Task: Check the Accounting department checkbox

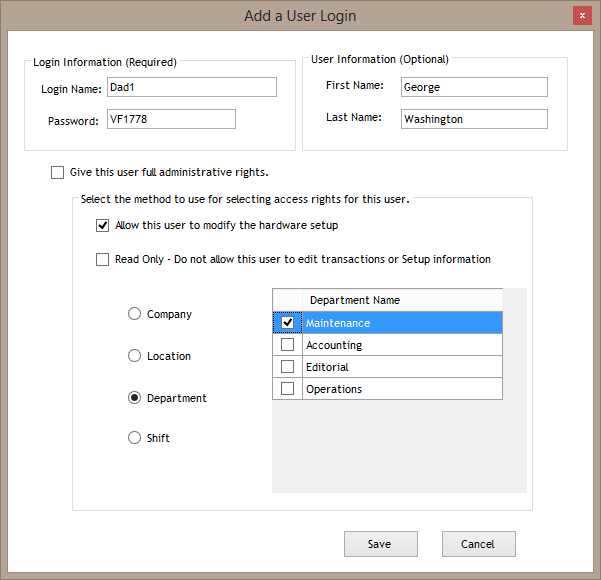Action: (x=288, y=345)
